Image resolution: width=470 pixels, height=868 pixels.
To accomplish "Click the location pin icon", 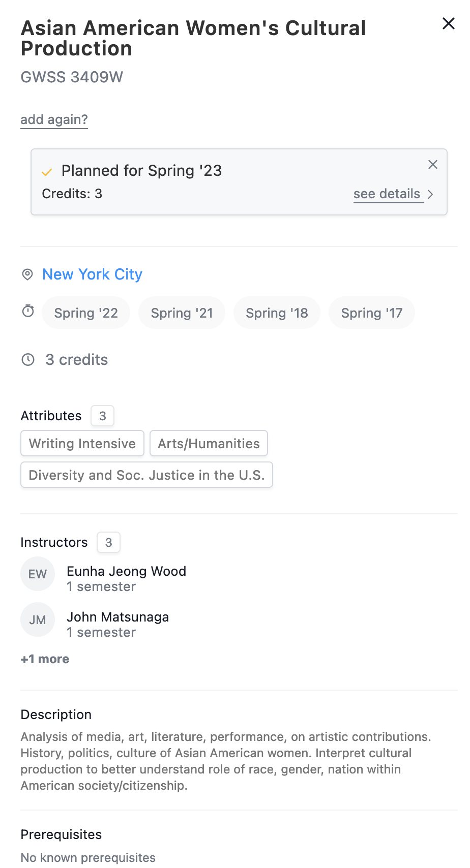I will 27,274.
